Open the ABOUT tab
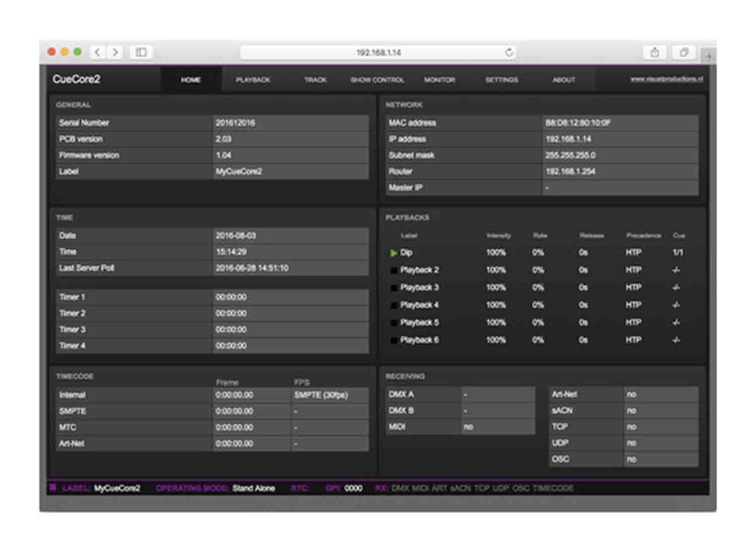The image size is (756, 553). coord(563,80)
